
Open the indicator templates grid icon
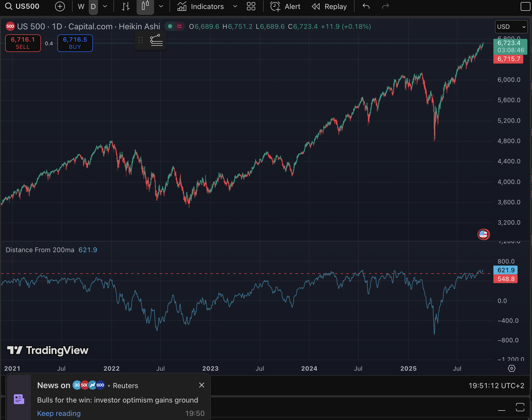tap(251, 6)
